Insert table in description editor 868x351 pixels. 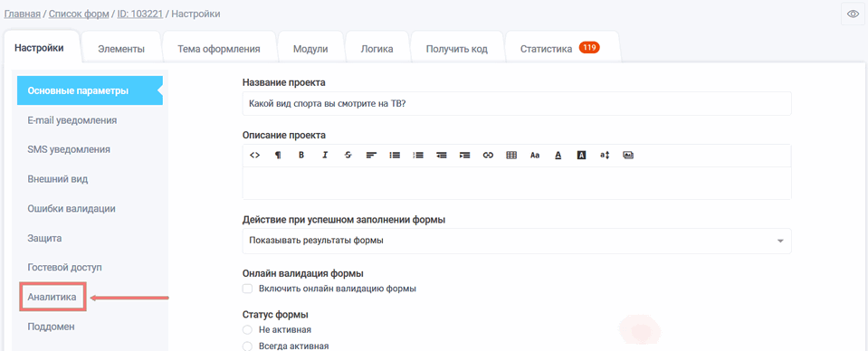511,156
